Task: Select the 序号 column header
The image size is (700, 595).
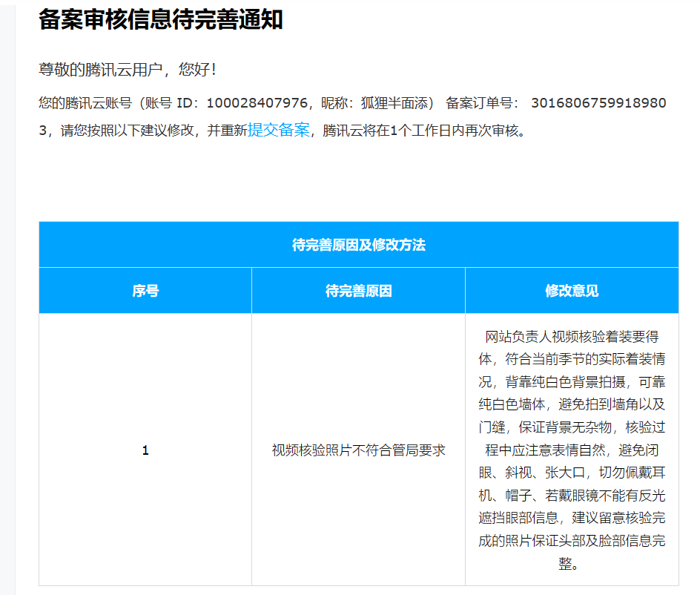Action: (145, 291)
